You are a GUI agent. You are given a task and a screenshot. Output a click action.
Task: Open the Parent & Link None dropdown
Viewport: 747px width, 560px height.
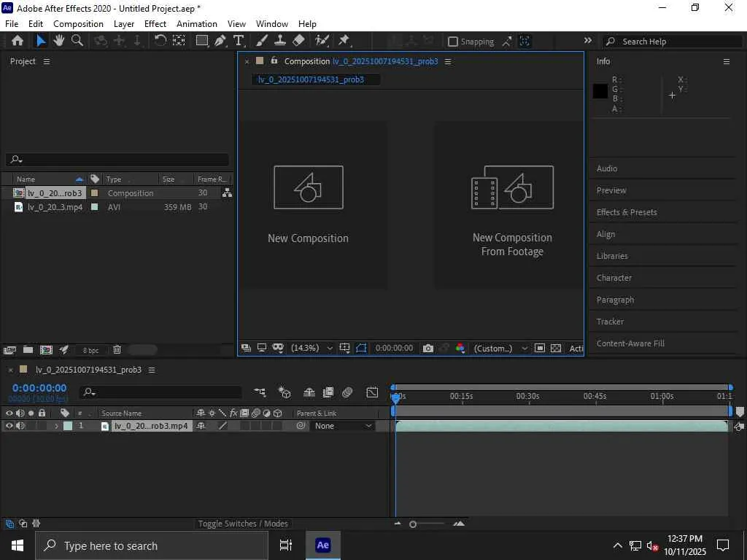click(343, 426)
